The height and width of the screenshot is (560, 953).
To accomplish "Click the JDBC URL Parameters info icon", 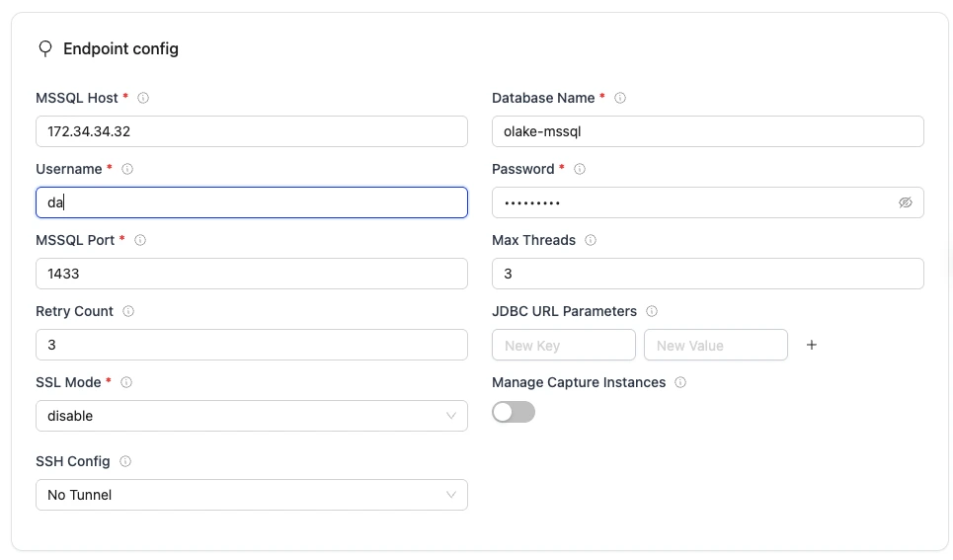I will (x=652, y=311).
